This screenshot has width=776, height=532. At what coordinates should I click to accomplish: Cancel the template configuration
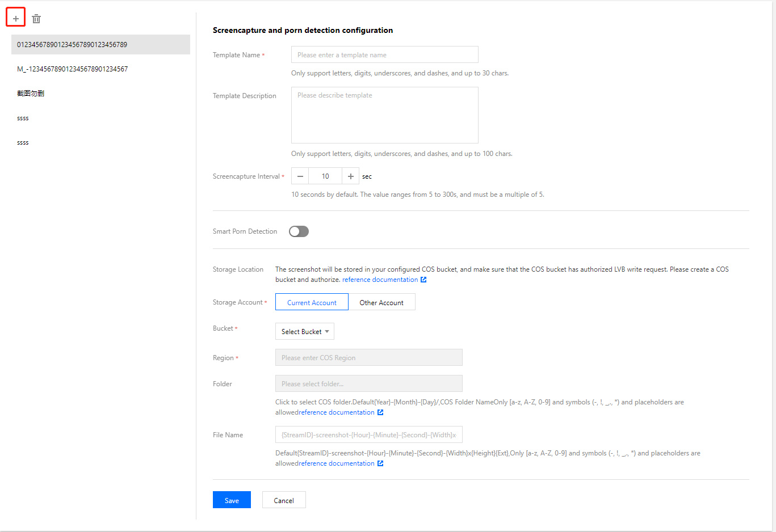tap(284, 500)
